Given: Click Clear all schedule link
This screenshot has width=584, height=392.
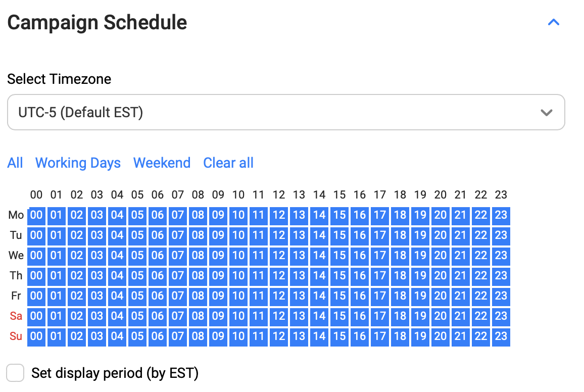Looking at the screenshot, I should [x=228, y=163].
